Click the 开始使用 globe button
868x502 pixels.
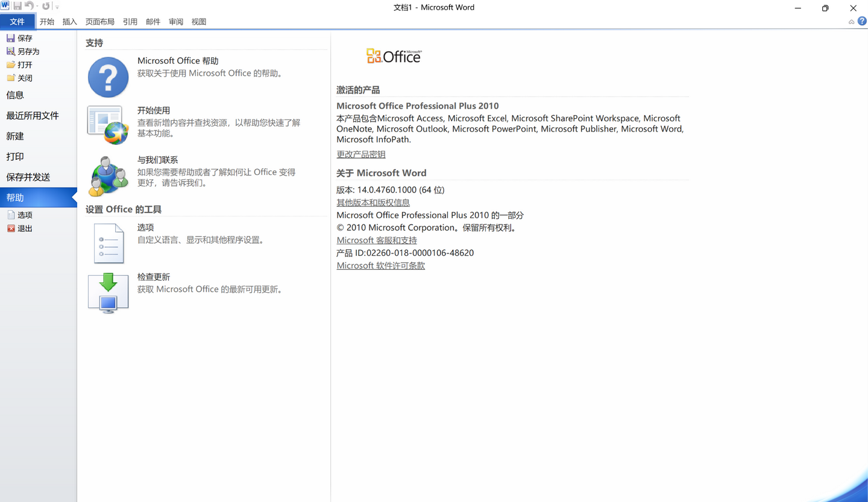tap(108, 125)
